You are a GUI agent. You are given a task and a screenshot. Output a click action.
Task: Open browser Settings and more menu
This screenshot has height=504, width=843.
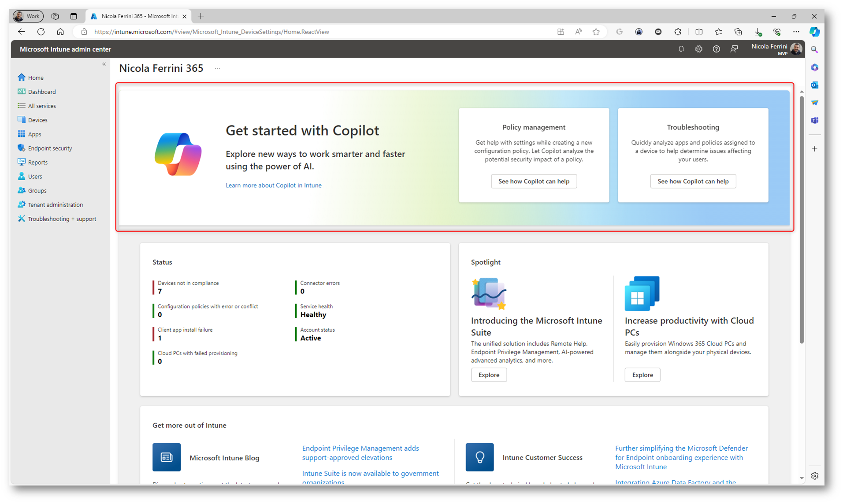pos(796,32)
